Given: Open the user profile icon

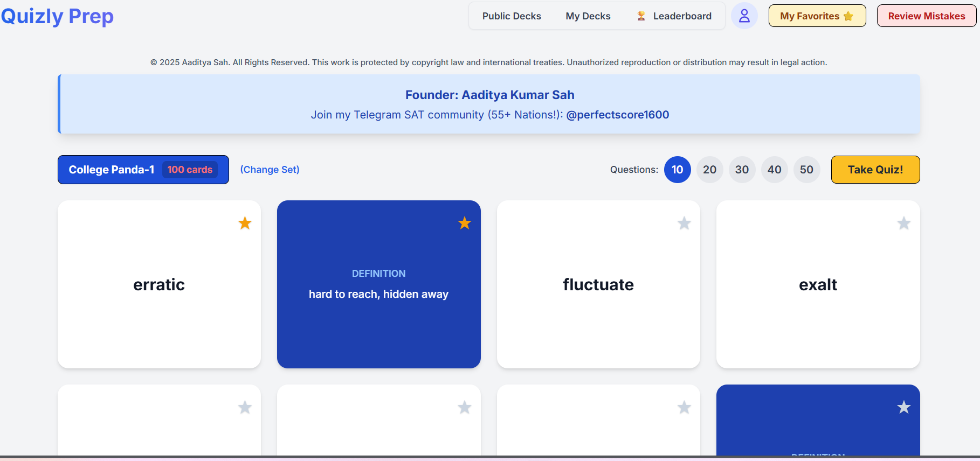Looking at the screenshot, I should point(744,16).
